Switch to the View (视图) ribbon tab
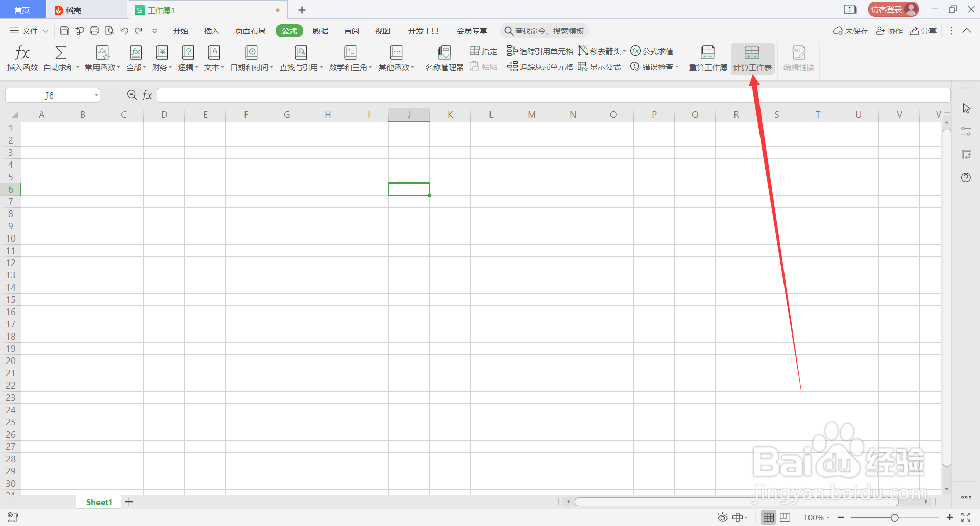This screenshot has width=980, height=526. point(383,31)
